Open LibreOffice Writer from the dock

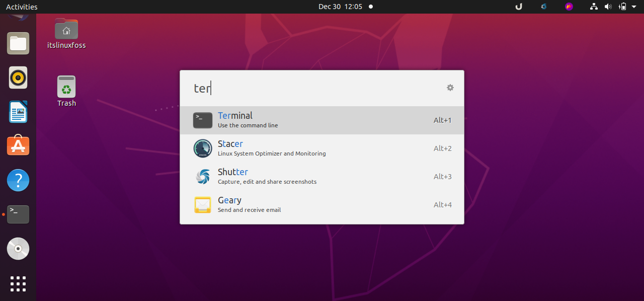[18, 112]
